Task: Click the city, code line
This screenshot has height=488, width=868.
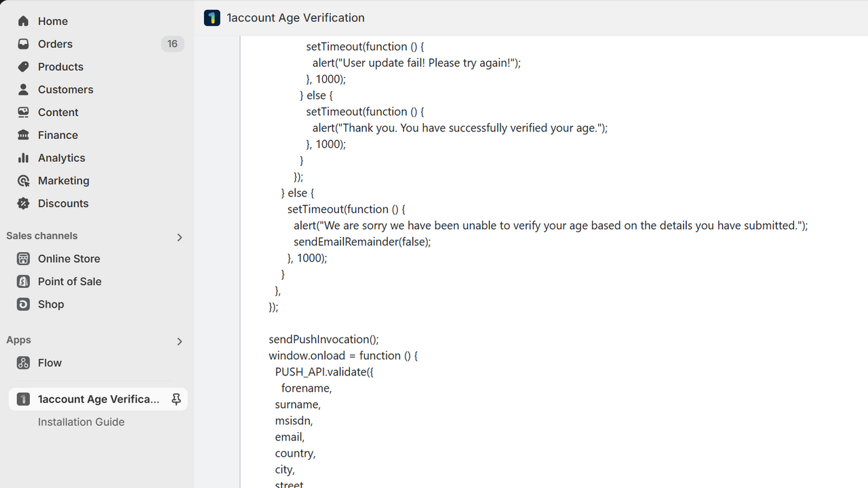Action: tap(285, 470)
